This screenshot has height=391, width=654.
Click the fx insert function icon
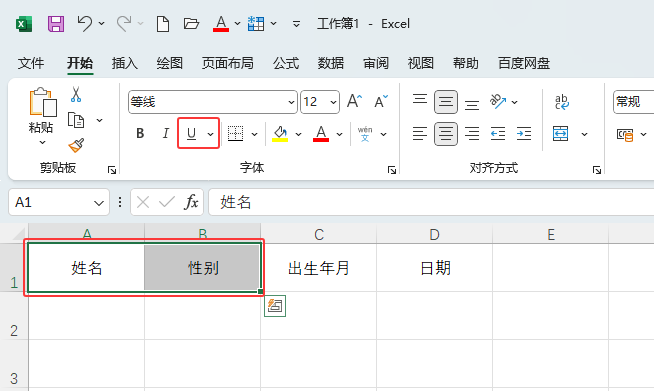(x=191, y=202)
